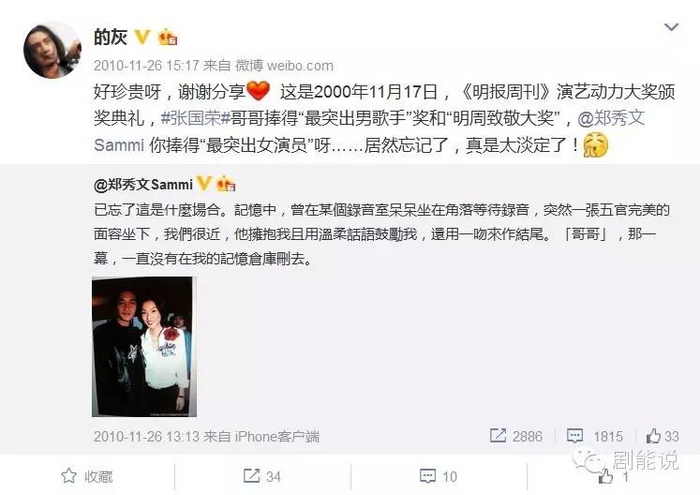Open the @郑秀文 Sammi mention in post text

click(x=370, y=131)
